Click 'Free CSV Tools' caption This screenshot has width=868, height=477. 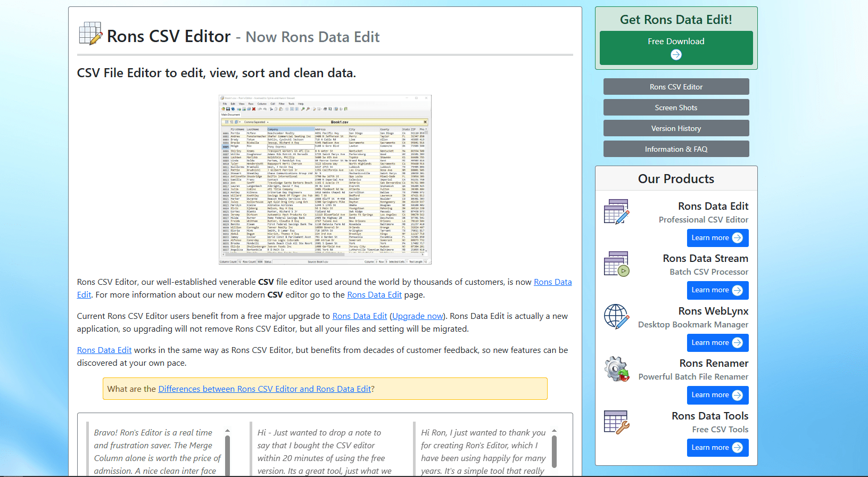click(720, 429)
